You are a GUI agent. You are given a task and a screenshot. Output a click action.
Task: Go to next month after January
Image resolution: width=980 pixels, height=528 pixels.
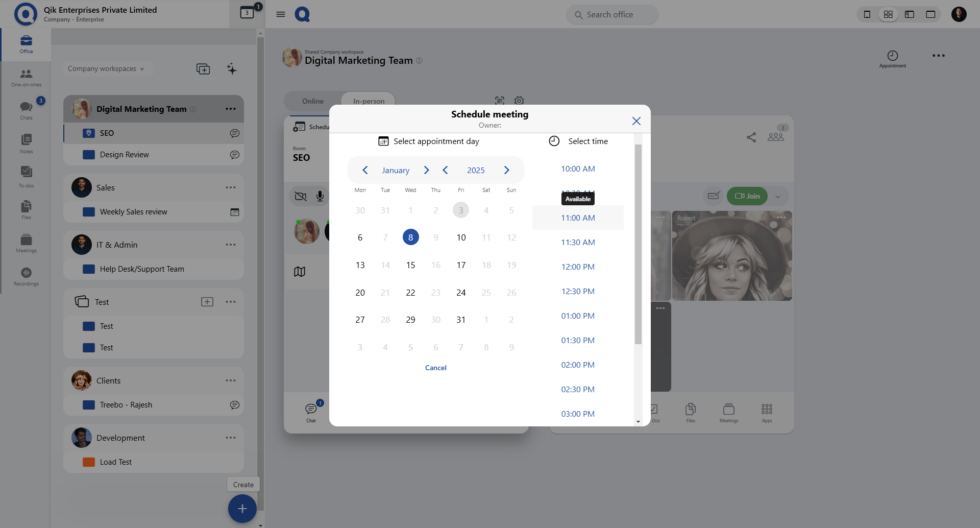tap(427, 170)
